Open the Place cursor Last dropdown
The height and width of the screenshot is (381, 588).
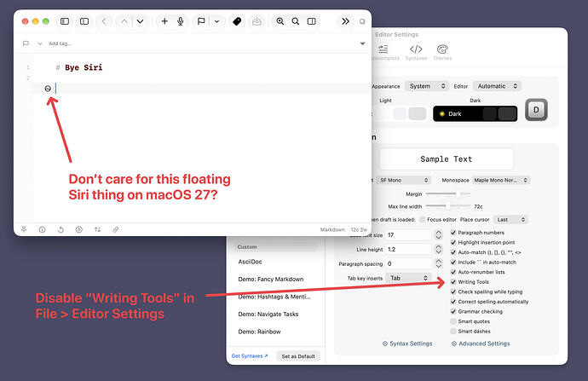pyautogui.click(x=510, y=219)
